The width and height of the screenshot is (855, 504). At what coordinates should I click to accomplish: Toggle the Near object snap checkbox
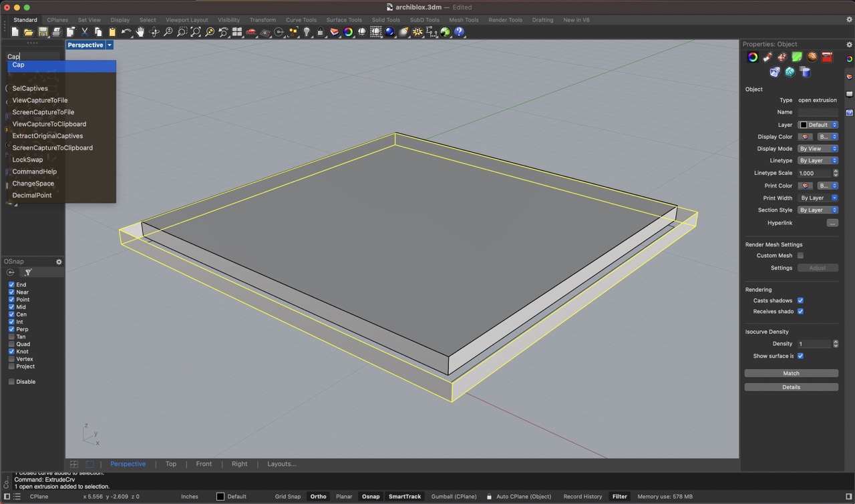click(x=11, y=292)
